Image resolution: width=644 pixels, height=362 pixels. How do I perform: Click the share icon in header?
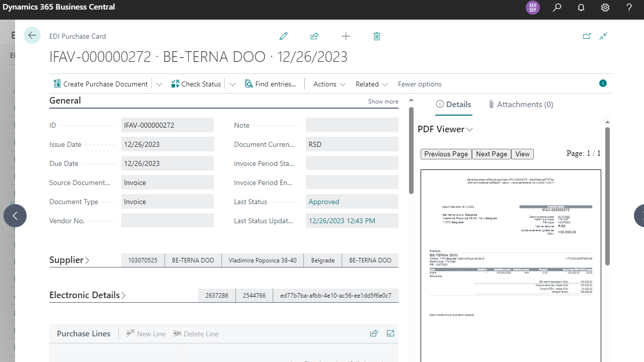click(x=314, y=36)
